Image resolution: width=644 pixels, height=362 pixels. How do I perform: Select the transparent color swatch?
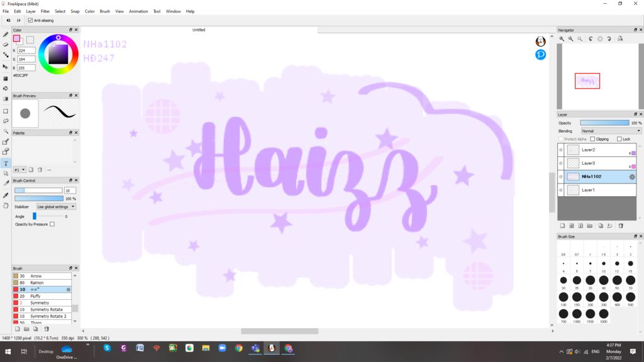[30, 40]
